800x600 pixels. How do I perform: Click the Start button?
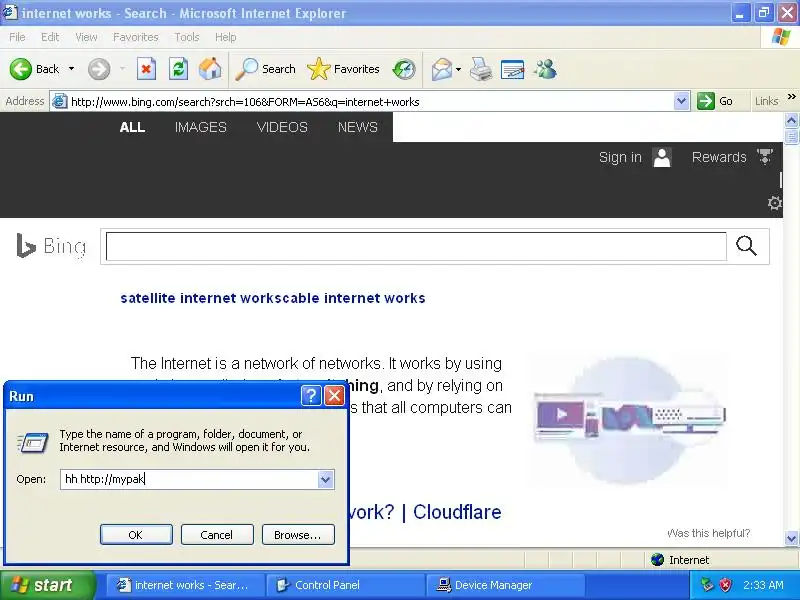(47, 585)
